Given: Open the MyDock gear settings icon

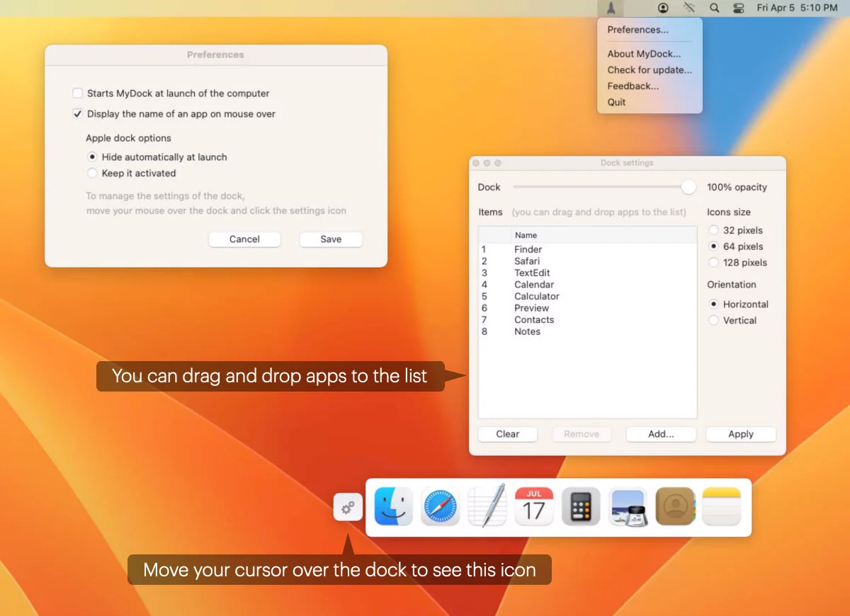Looking at the screenshot, I should point(348,507).
